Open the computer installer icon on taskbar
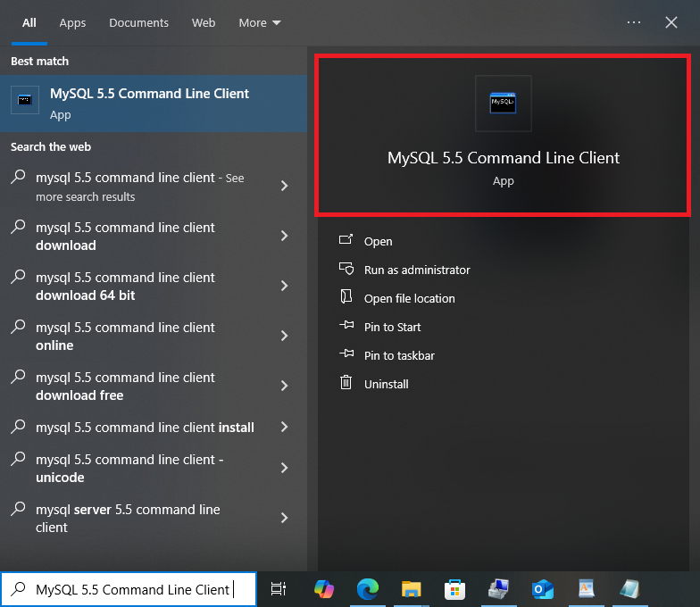The height and width of the screenshot is (607, 700). pyautogui.click(x=498, y=589)
